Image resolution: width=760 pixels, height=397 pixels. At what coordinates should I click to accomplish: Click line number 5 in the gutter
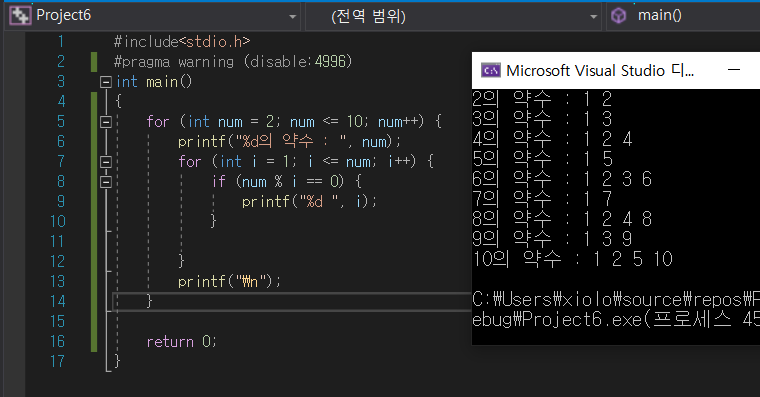tap(61, 122)
